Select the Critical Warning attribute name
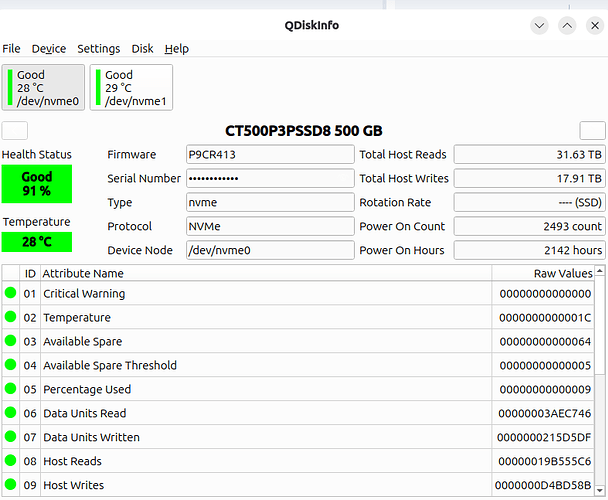The height and width of the screenshot is (500, 608). [84, 294]
